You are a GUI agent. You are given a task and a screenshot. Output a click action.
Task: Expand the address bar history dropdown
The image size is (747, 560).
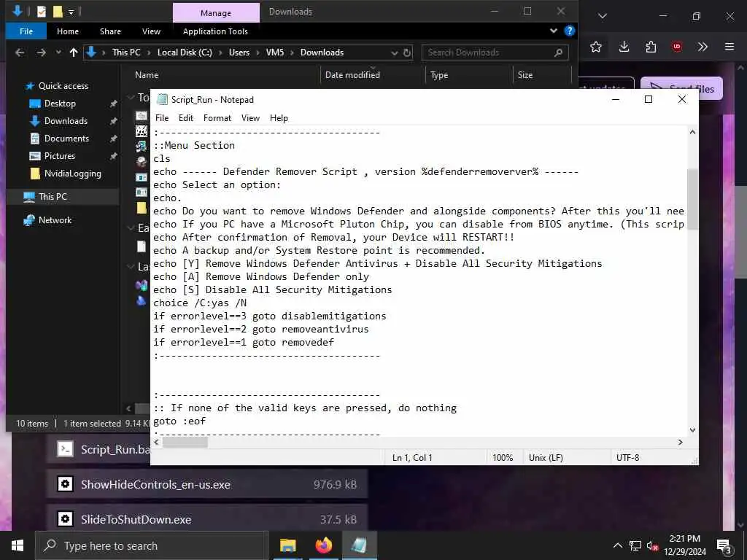coord(395,52)
